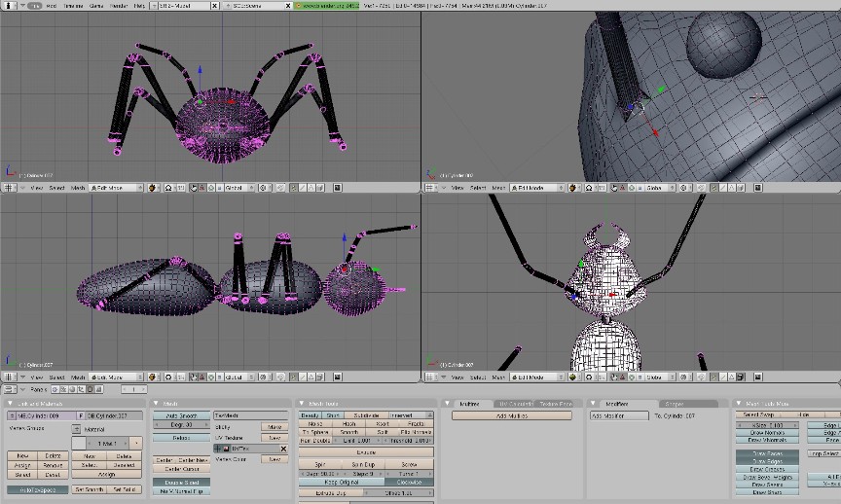Collapse the Modifiers panel using its triangle

point(595,403)
